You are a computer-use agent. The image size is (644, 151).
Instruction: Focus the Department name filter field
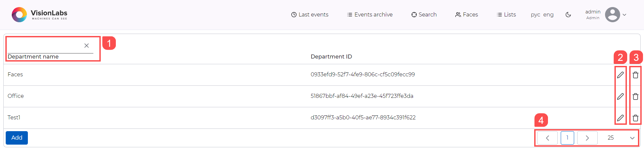pos(44,46)
